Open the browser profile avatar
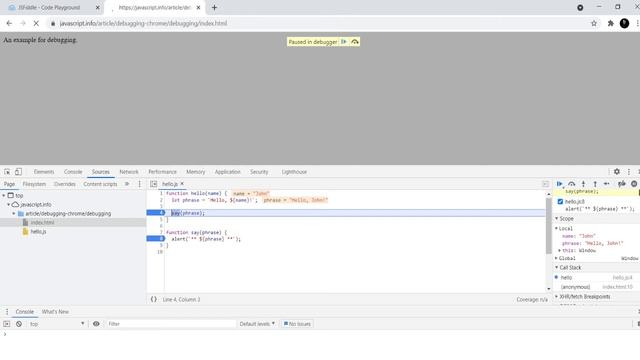This screenshot has height=360, width=640. click(x=624, y=24)
